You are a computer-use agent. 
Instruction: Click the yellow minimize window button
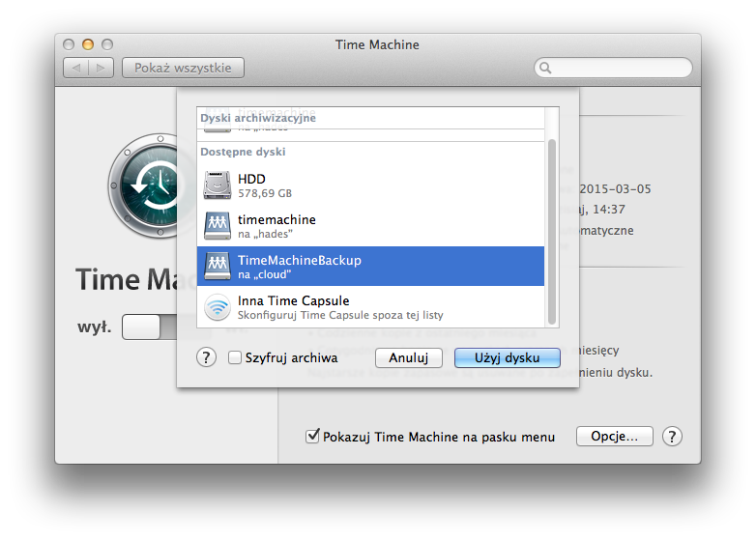[88, 44]
